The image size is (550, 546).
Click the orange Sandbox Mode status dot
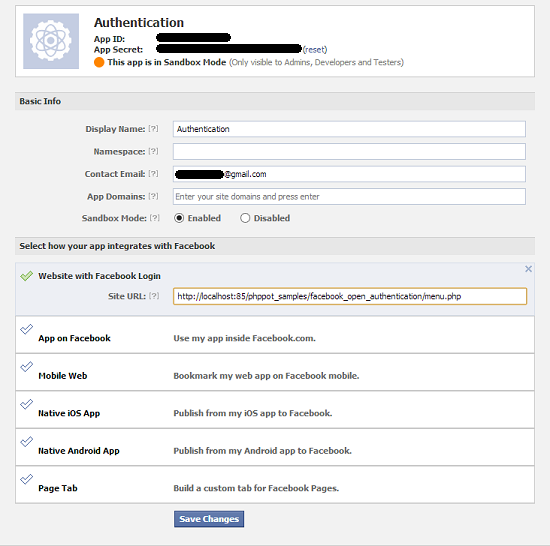(99, 62)
